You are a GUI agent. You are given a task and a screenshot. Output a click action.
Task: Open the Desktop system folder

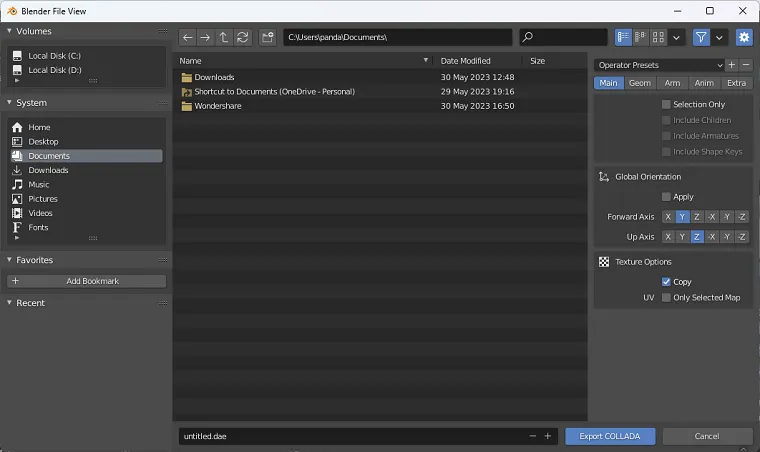pos(86,141)
